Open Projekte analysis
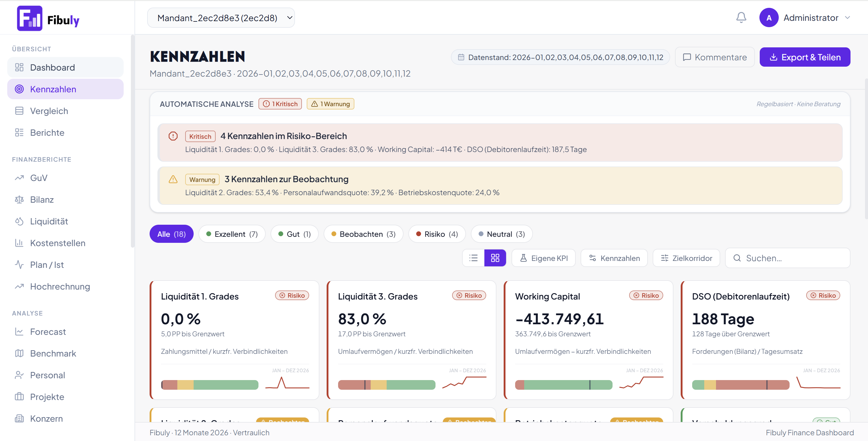Image resolution: width=868 pixels, height=441 pixels. [x=65, y=397]
